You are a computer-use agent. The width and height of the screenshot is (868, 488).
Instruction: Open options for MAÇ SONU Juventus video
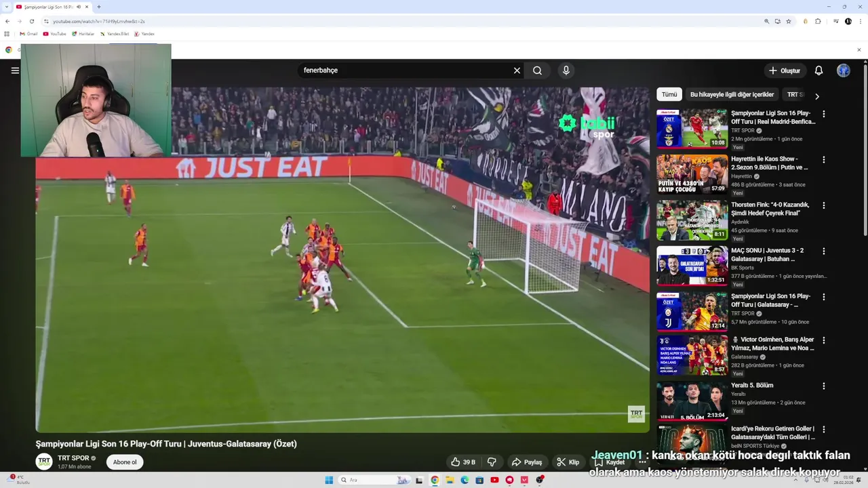pyautogui.click(x=824, y=251)
